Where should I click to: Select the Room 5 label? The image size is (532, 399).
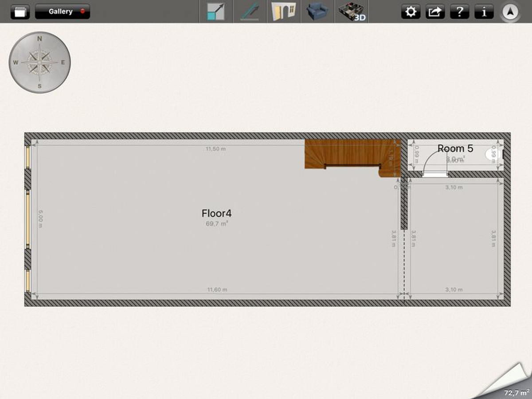click(x=455, y=149)
